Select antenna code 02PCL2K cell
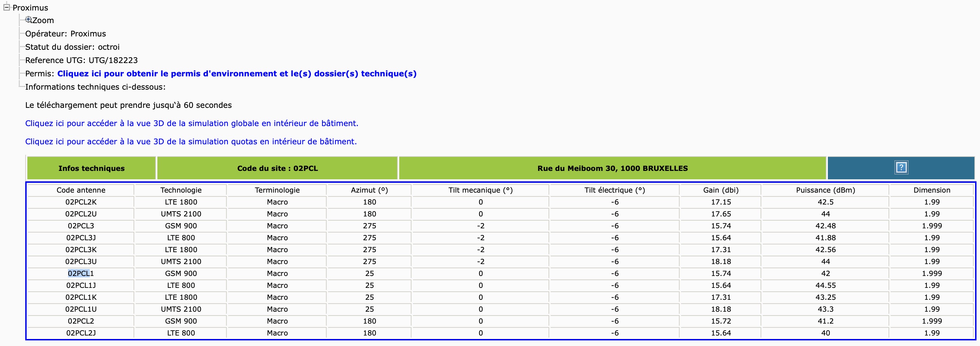This screenshot has height=346, width=980. pos(81,202)
